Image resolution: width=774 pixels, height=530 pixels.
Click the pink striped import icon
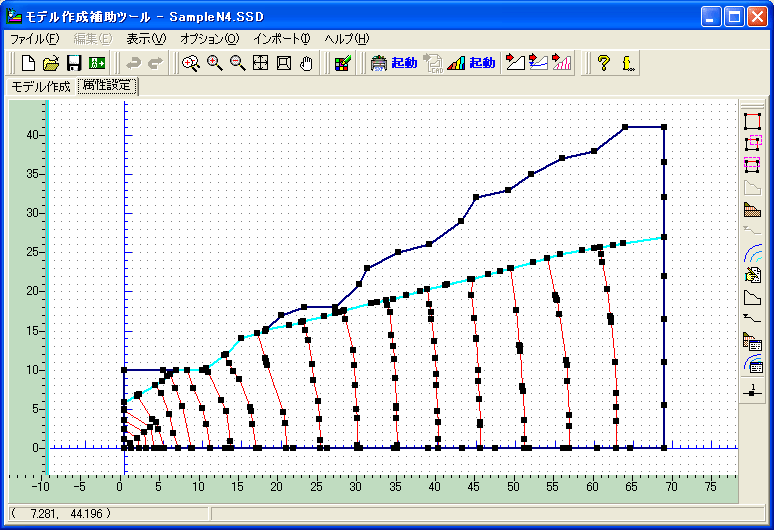pyautogui.click(x=562, y=63)
